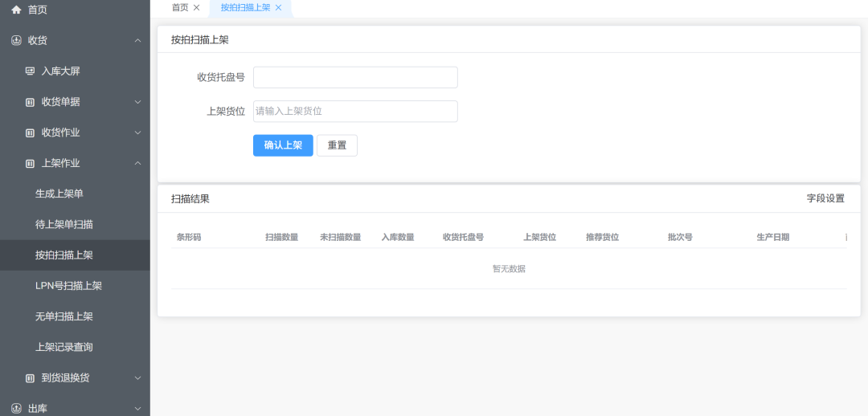Click the 收货 module icon in sidebar
868x416 pixels.
pyautogui.click(x=16, y=40)
